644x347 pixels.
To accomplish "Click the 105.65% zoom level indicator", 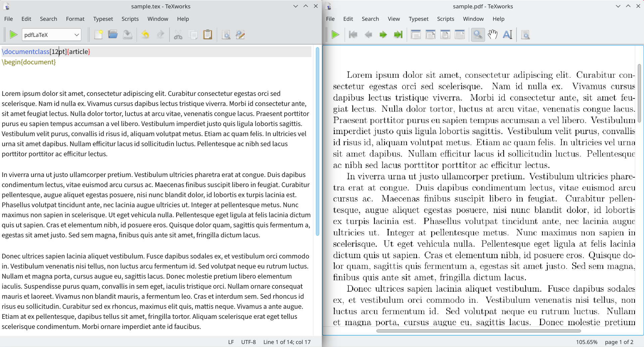I will (x=587, y=342).
